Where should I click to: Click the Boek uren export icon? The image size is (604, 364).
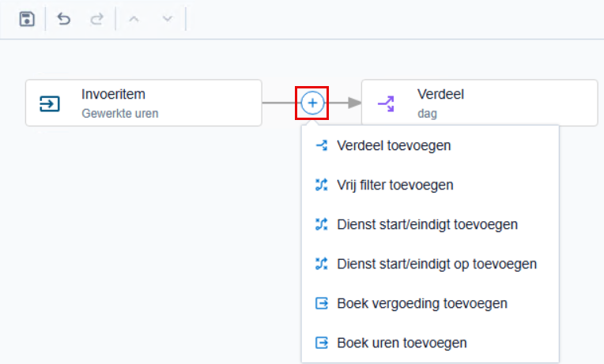pos(322,343)
